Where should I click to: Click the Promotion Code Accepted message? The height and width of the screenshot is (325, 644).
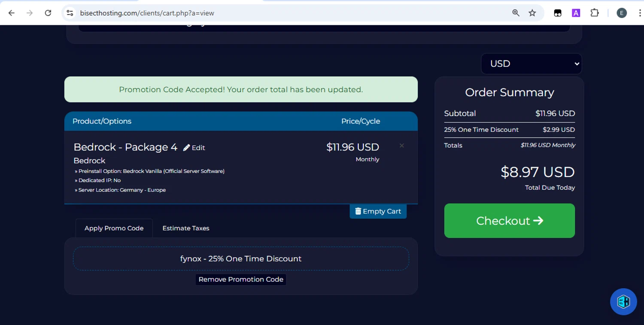(x=241, y=90)
